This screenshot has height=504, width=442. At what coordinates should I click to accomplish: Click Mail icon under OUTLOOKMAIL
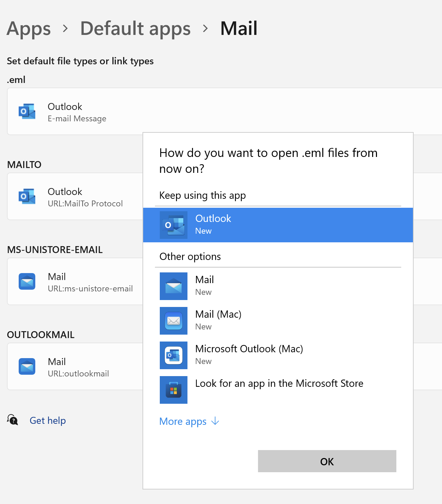[27, 366]
